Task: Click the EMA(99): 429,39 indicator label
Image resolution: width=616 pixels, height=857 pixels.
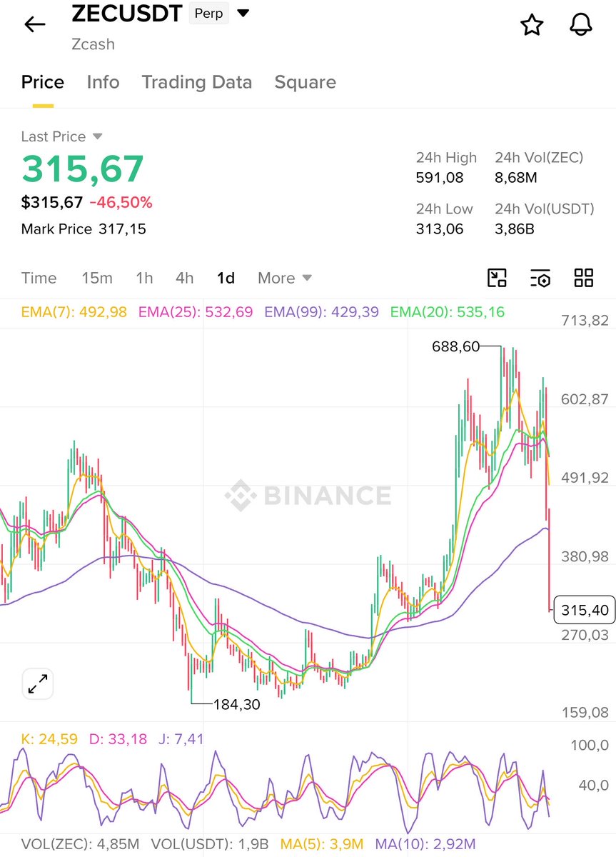Action: [x=322, y=311]
